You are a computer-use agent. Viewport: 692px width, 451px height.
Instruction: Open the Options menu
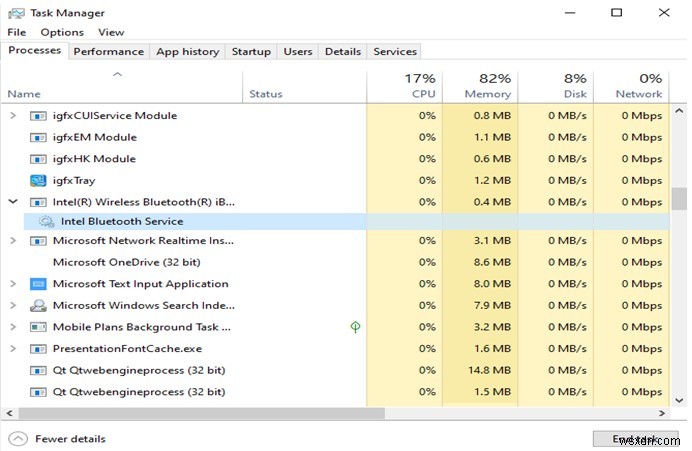coord(62,32)
